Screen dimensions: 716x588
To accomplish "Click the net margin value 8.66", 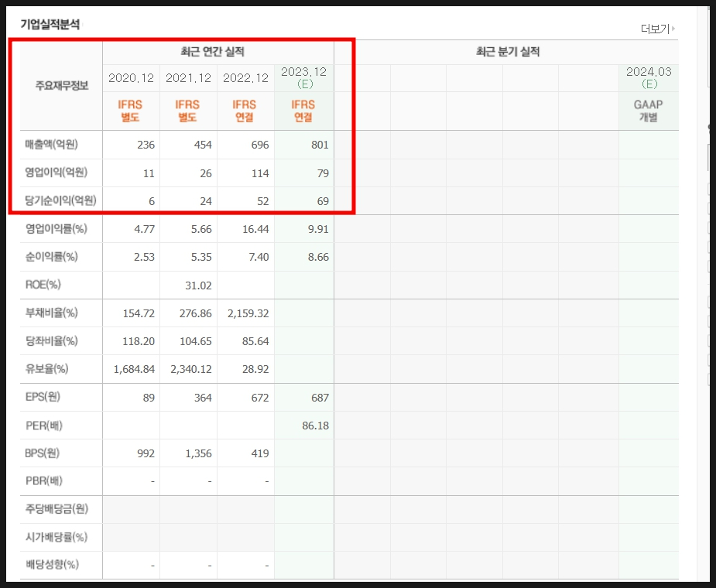I will (x=318, y=257).
